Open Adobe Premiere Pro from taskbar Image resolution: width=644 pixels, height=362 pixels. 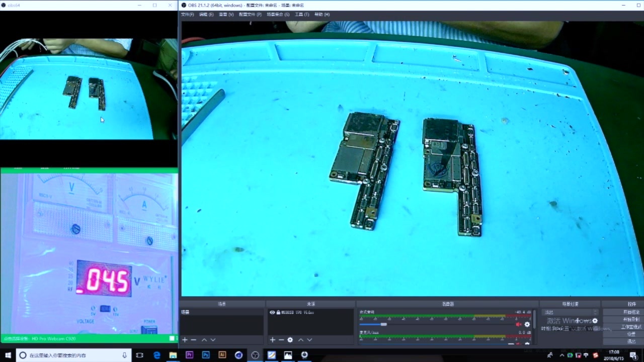click(189, 355)
